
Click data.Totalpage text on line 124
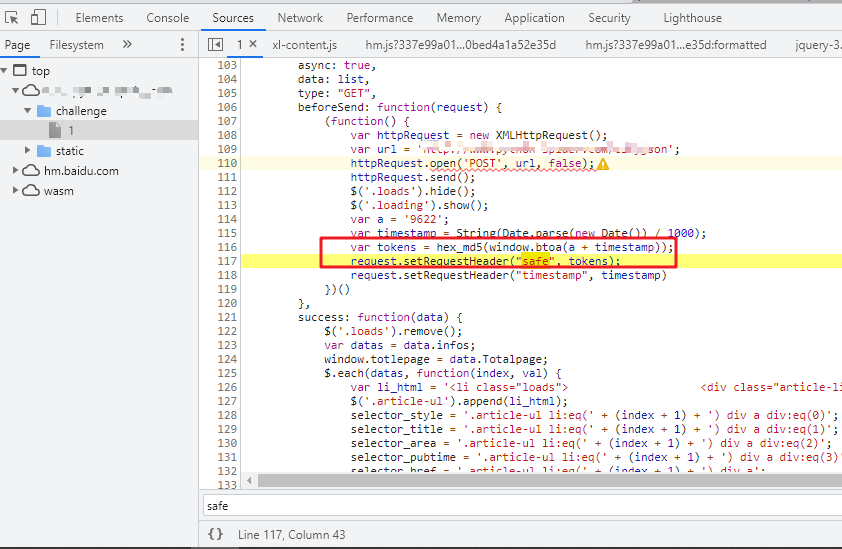[497, 359]
